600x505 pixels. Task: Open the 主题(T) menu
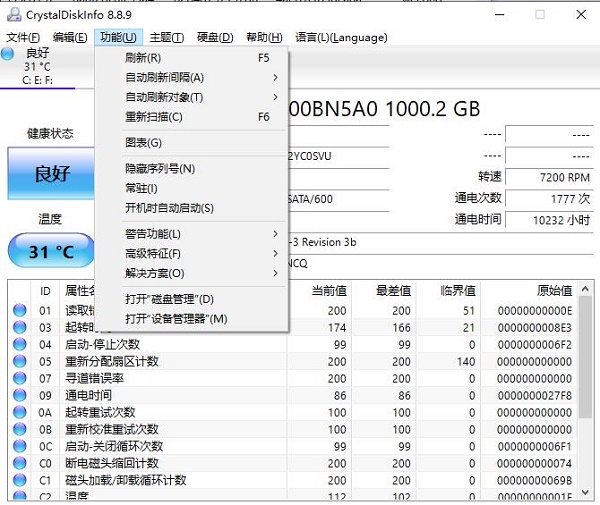166,37
